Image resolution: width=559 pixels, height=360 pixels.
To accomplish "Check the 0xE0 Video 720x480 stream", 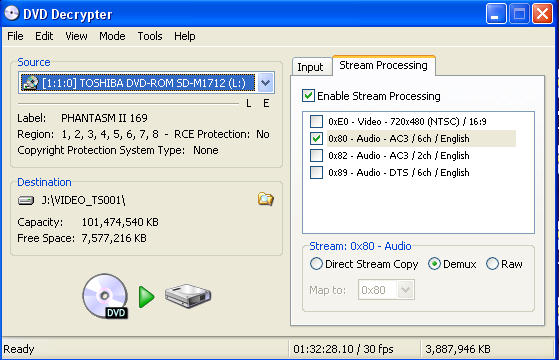I will [316, 122].
